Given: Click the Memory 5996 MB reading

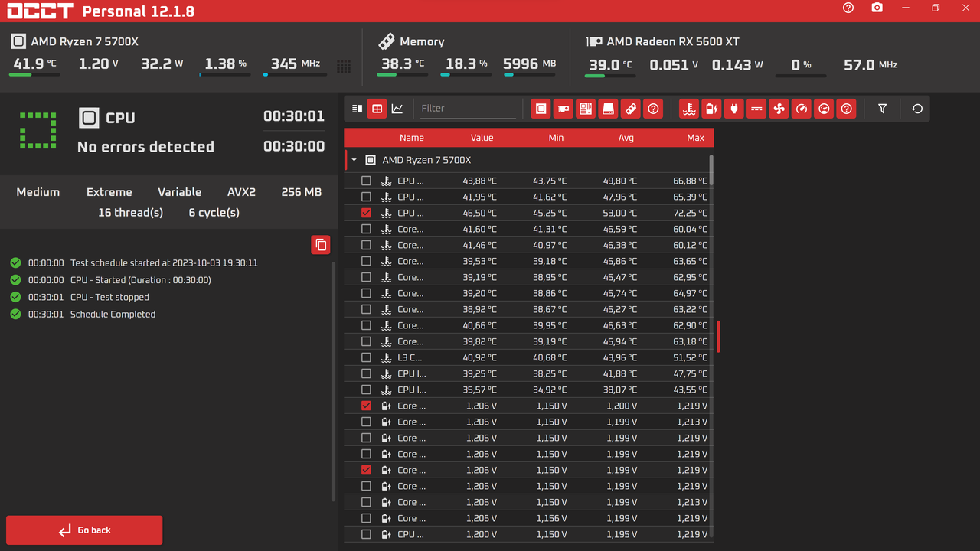Looking at the screenshot, I should 530,64.
